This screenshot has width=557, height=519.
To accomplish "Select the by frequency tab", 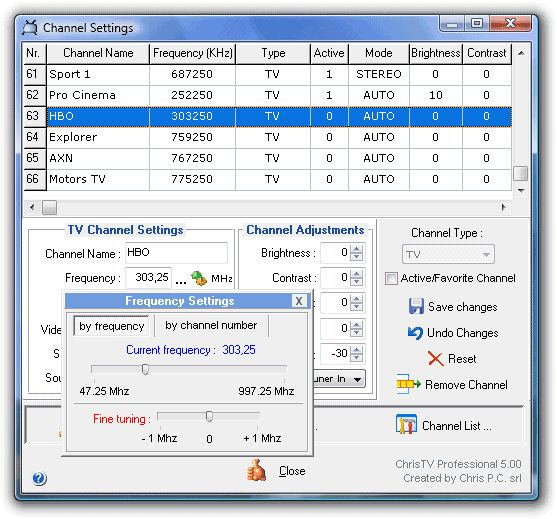I will point(112,326).
